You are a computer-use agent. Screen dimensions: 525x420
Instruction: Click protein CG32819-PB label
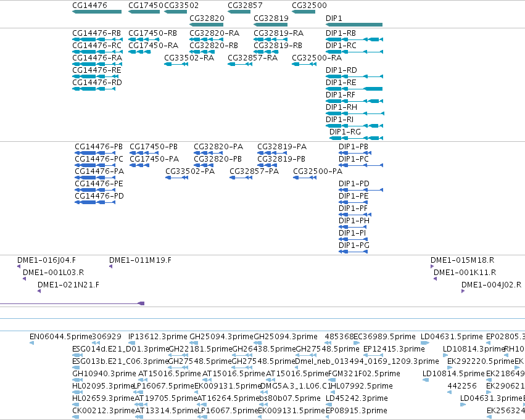(x=281, y=159)
